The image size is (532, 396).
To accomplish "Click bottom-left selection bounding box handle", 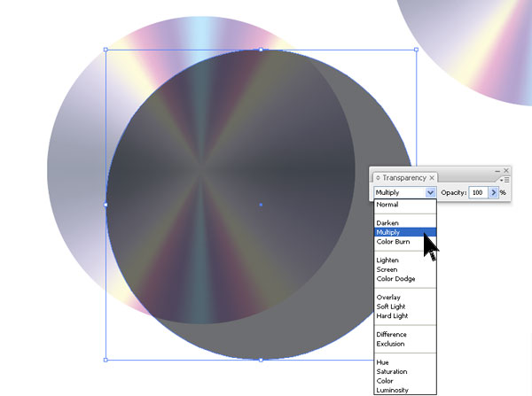I will [x=106, y=360].
